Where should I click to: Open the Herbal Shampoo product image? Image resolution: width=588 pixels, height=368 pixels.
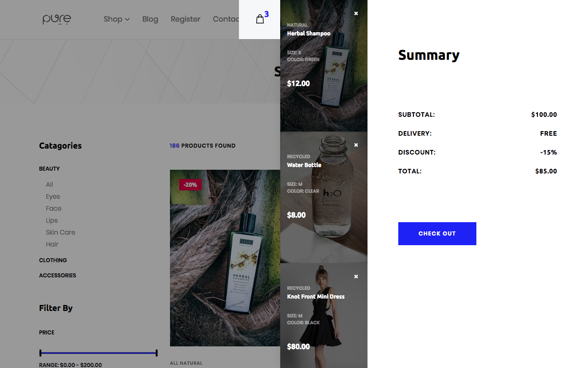point(225,258)
